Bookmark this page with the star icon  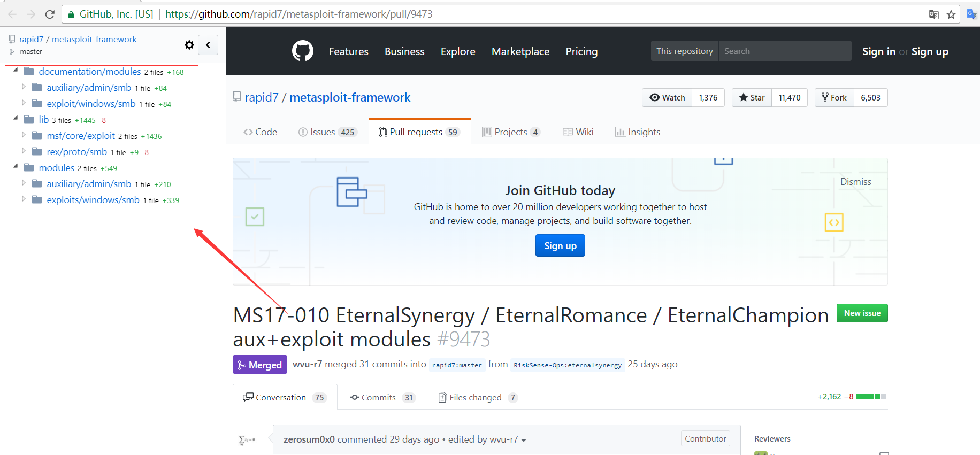pos(951,14)
